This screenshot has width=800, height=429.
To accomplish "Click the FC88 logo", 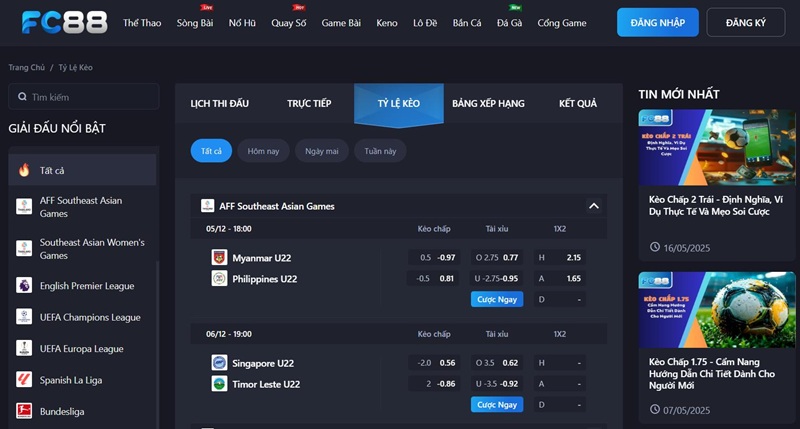I will (x=59, y=22).
